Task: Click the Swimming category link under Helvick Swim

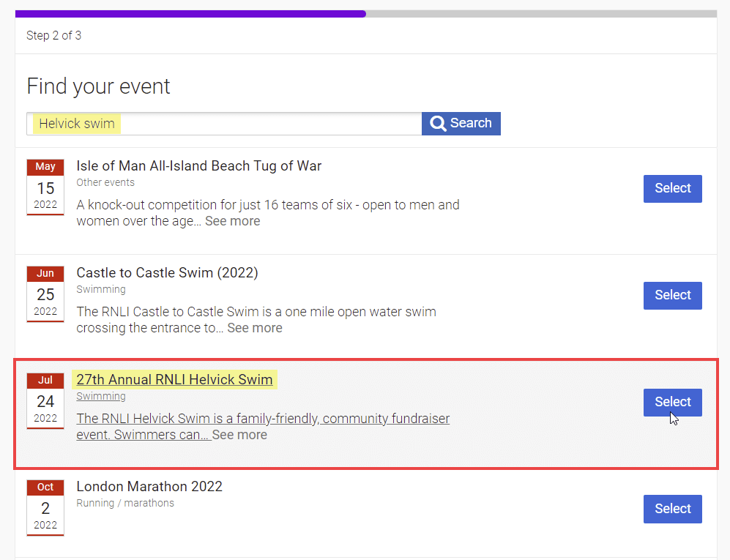Action: click(101, 396)
